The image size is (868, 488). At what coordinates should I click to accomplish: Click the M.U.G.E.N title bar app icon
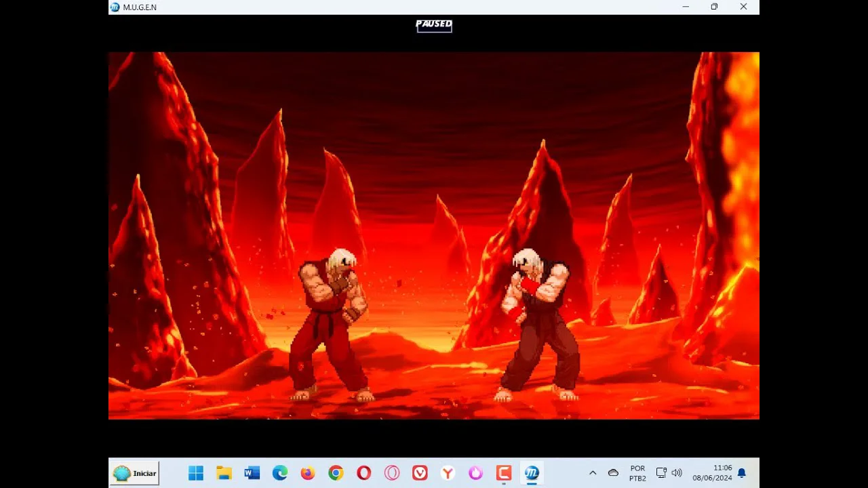pos(115,7)
